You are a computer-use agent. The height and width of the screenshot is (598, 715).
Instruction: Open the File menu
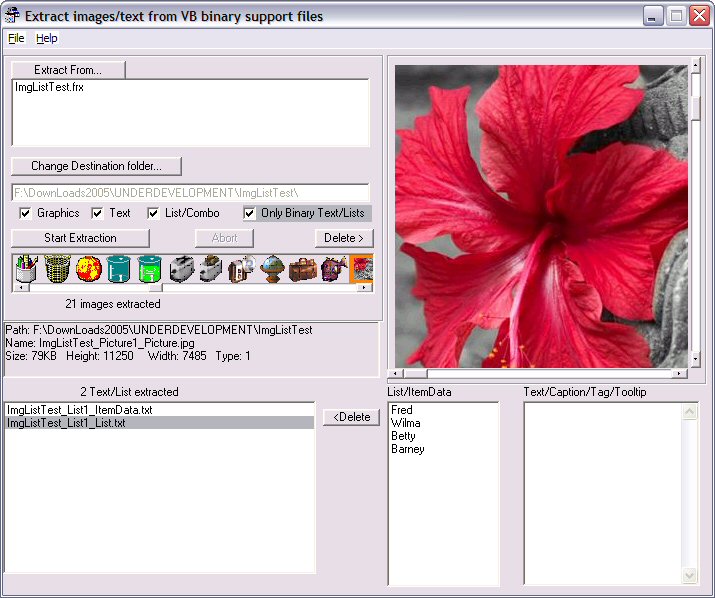16,38
